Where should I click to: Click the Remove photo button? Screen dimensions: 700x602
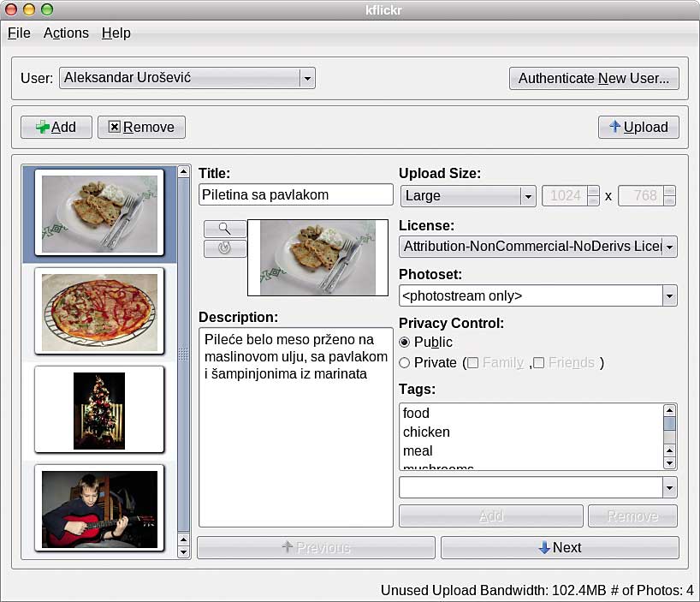click(141, 128)
